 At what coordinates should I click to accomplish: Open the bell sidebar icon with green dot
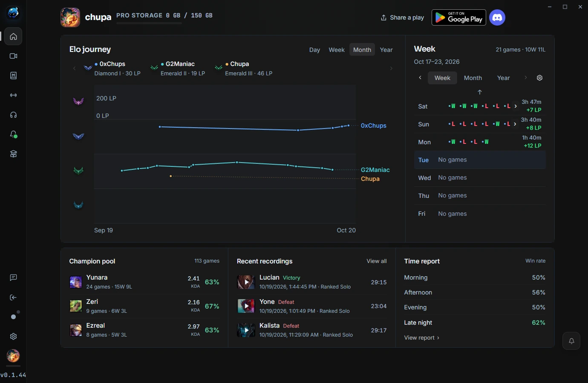(x=13, y=134)
